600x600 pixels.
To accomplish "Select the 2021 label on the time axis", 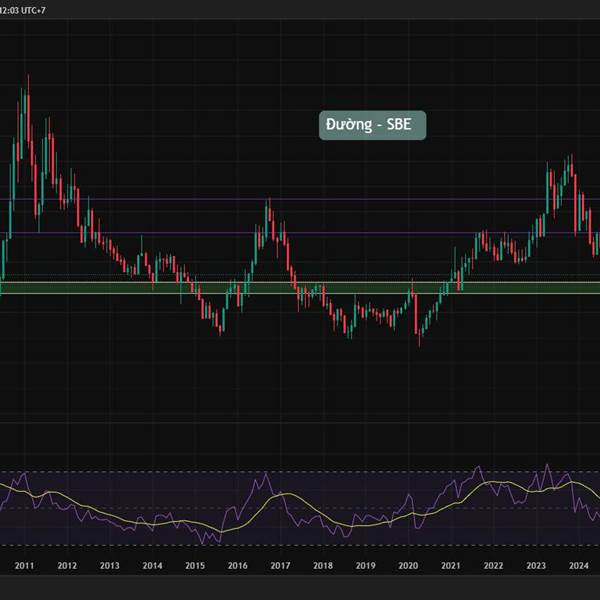I will pos(450,566).
